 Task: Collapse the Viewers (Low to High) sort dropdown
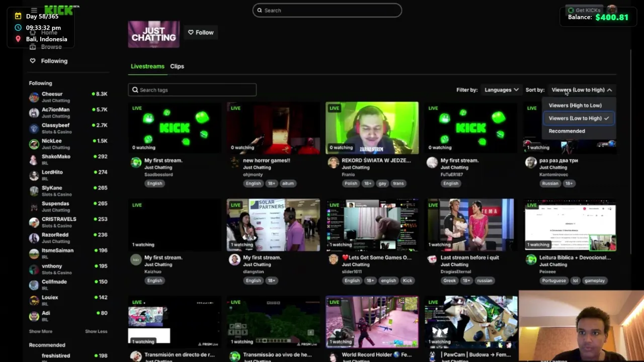coord(582,90)
